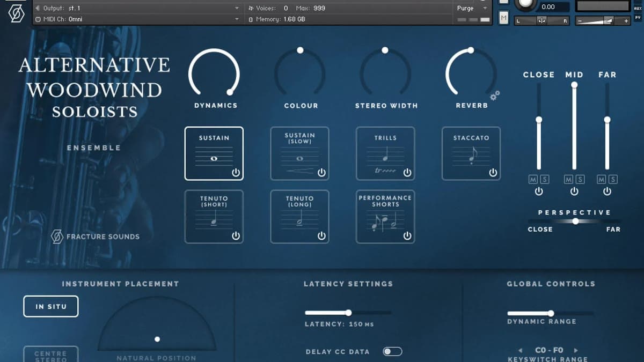
Task: Open the Output st.1 dropdown
Action: point(137,8)
